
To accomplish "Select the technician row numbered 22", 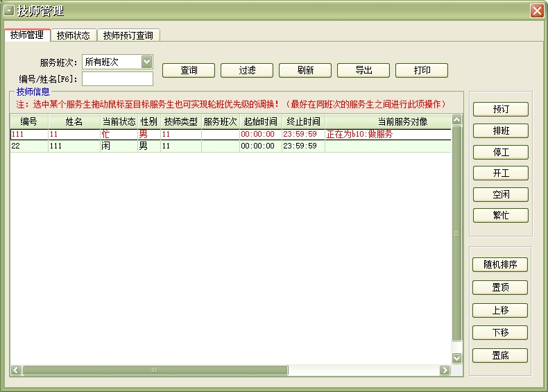I will [28, 146].
